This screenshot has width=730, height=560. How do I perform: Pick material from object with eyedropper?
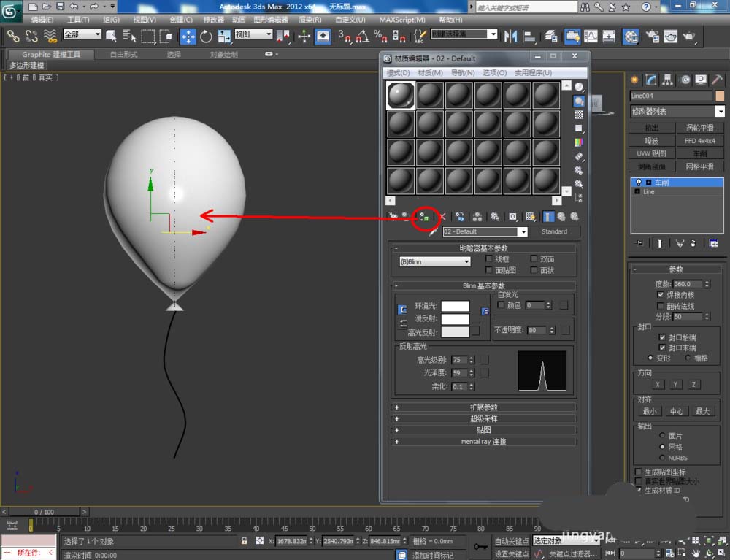coord(433,231)
